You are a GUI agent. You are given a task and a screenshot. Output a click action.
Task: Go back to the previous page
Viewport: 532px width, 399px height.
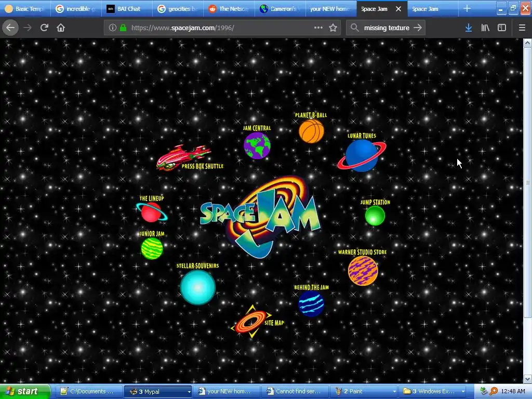[x=10, y=28]
